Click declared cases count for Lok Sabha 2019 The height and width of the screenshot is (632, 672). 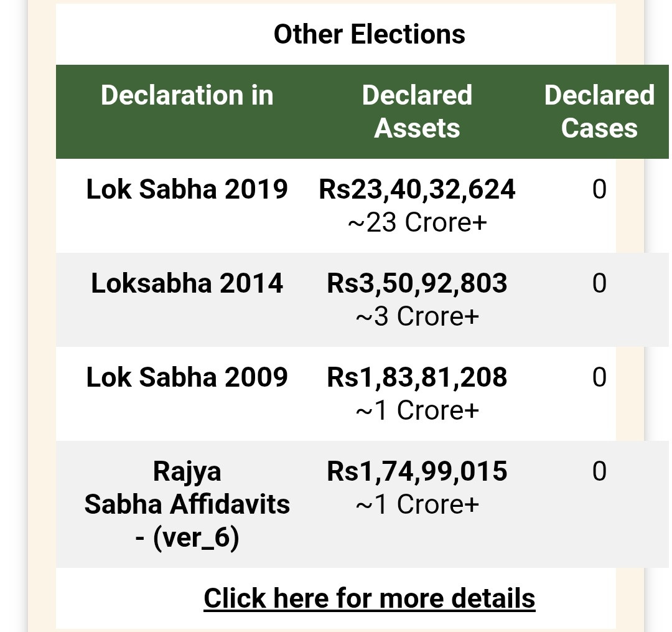(x=599, y=189)
